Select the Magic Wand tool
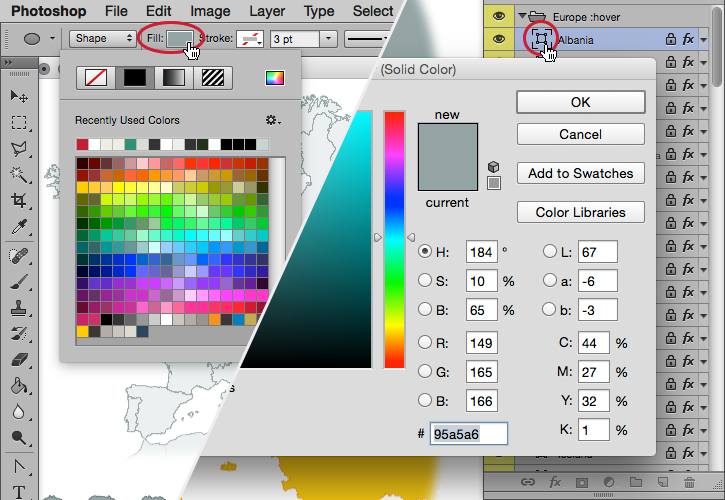 tap(19, 174)
